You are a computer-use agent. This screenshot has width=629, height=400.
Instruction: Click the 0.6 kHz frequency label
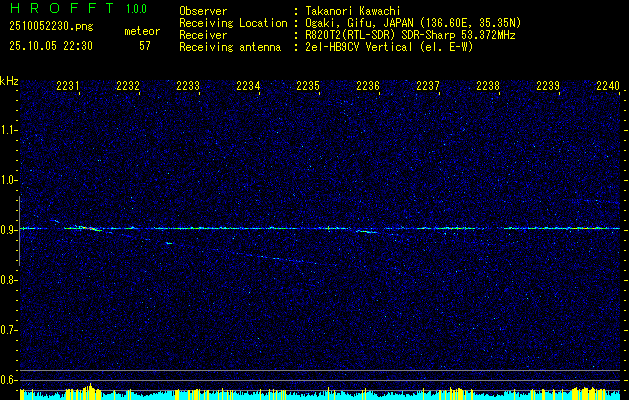click(8, 380)
